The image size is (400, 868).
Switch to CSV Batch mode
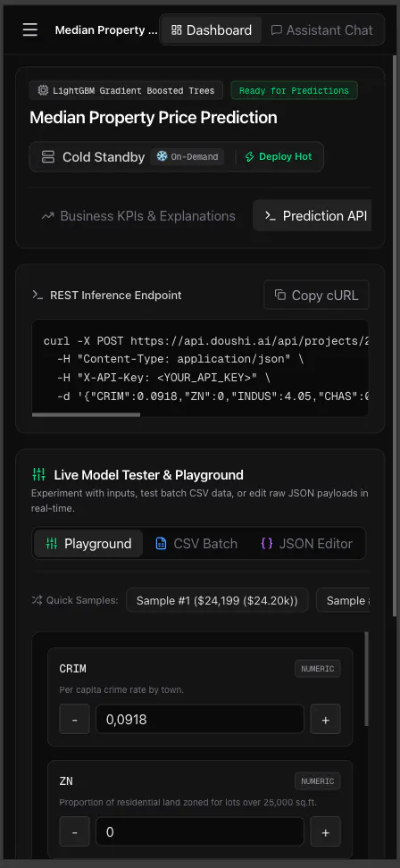click(x=196, y=544)
